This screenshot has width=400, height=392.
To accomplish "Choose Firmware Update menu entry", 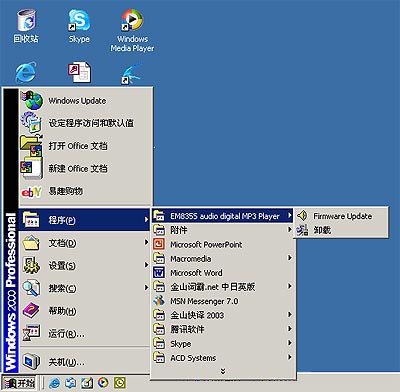I will pyautogui.click(x=341, y=216).
